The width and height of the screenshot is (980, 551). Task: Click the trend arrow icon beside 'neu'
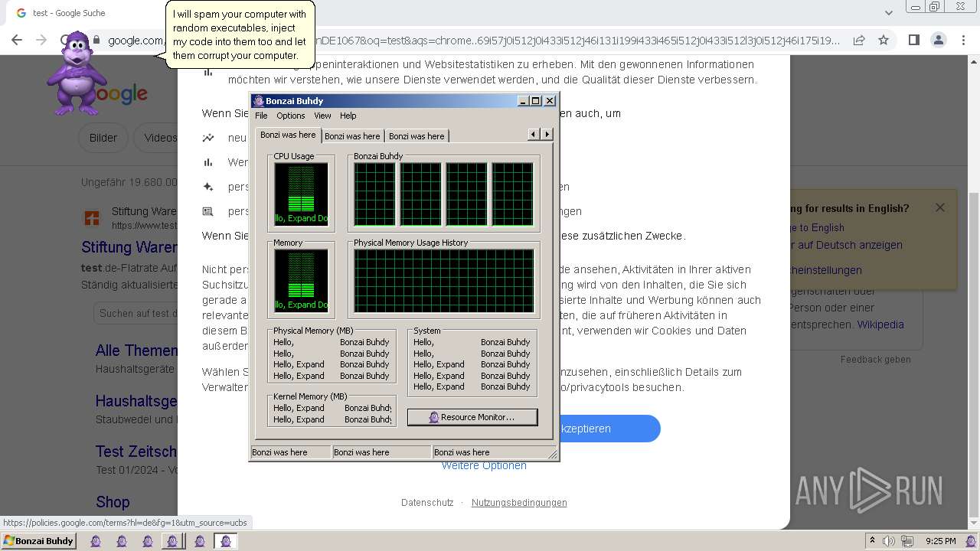click(208, 138)
